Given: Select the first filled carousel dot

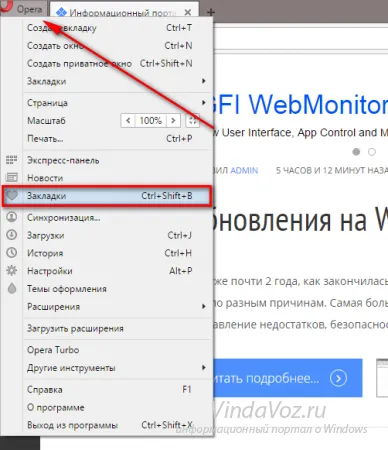Looking at the screenshot, I should (356, 152).
